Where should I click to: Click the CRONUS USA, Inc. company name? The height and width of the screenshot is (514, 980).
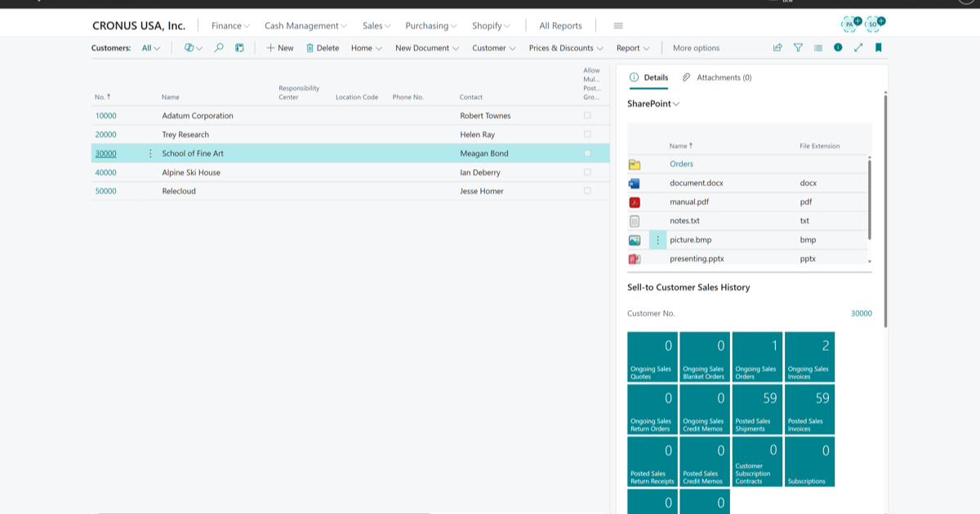point(139,26)
